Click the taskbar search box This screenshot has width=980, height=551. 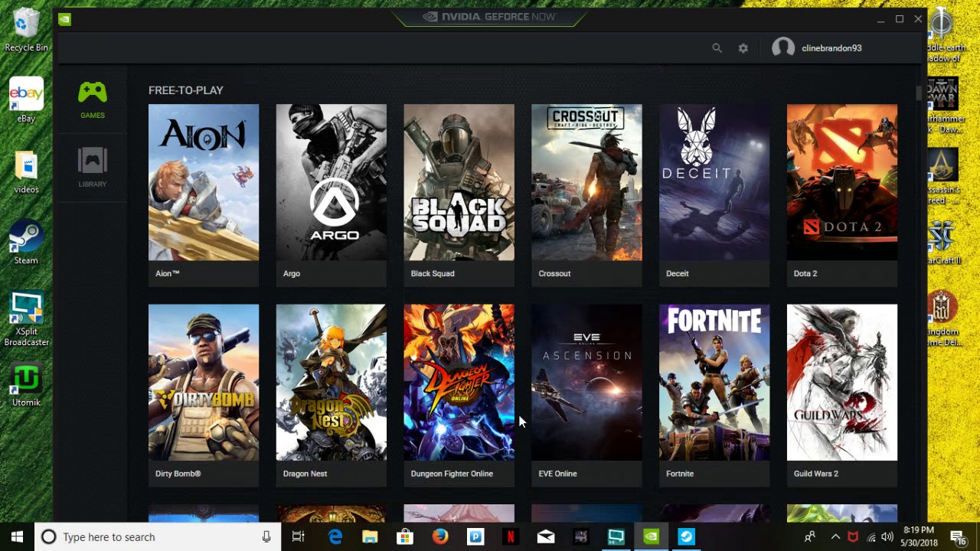(x=157, y=536)
